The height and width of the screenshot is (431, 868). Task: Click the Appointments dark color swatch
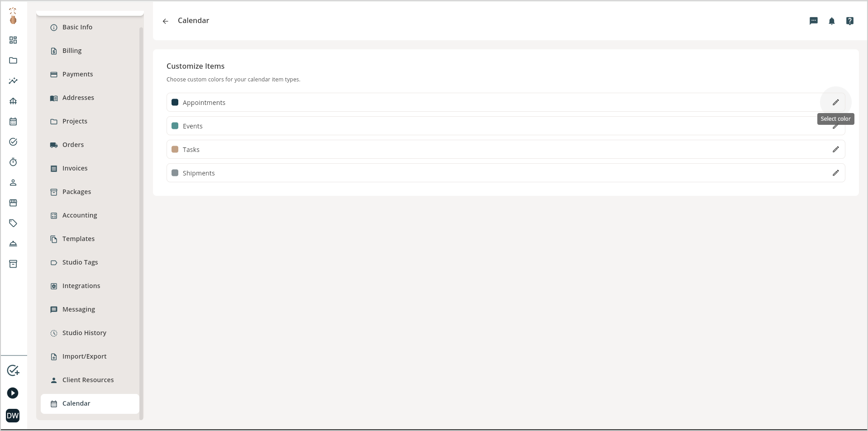tap(175, 102)
